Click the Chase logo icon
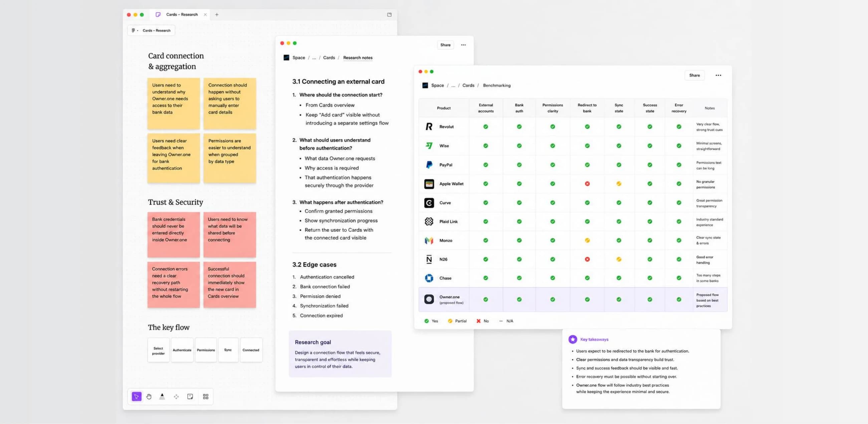 (x=429, y=278)
